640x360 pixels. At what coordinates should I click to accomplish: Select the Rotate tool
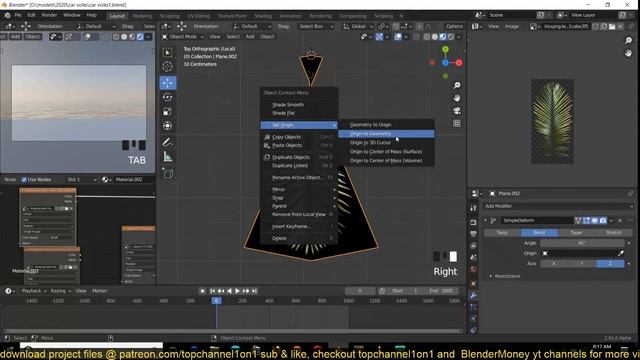click(x=167, y=97)
